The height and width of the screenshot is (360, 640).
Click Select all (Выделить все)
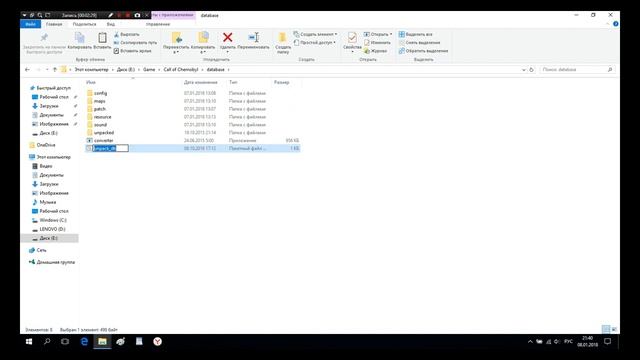click(416, 34)
